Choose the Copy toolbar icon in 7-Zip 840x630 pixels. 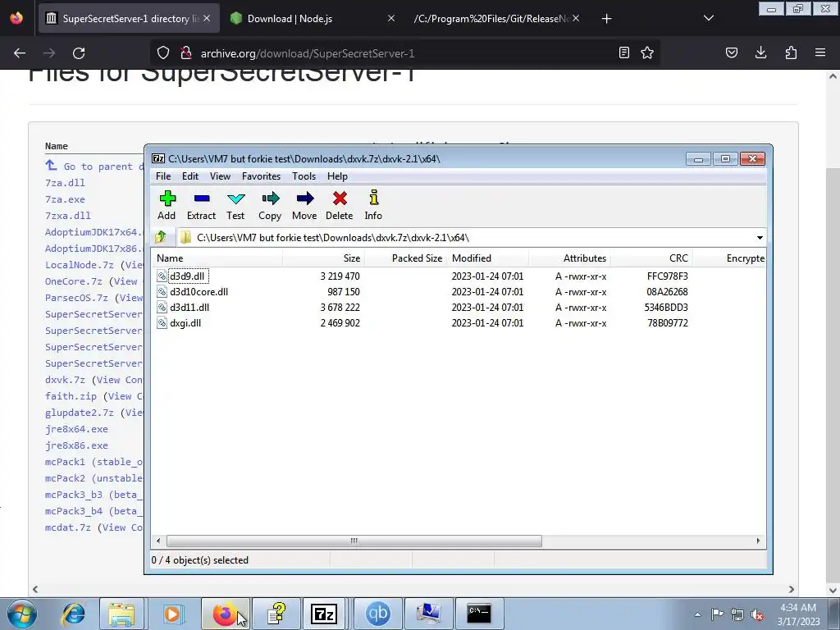pyautogui.click(x=269, y=205)
